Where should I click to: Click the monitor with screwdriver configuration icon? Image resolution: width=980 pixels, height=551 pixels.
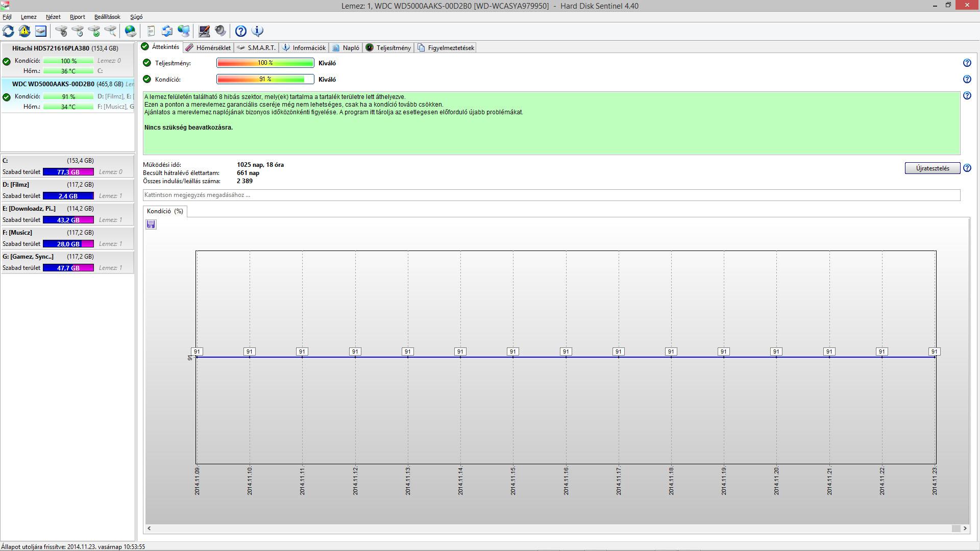tap(204, 31)
